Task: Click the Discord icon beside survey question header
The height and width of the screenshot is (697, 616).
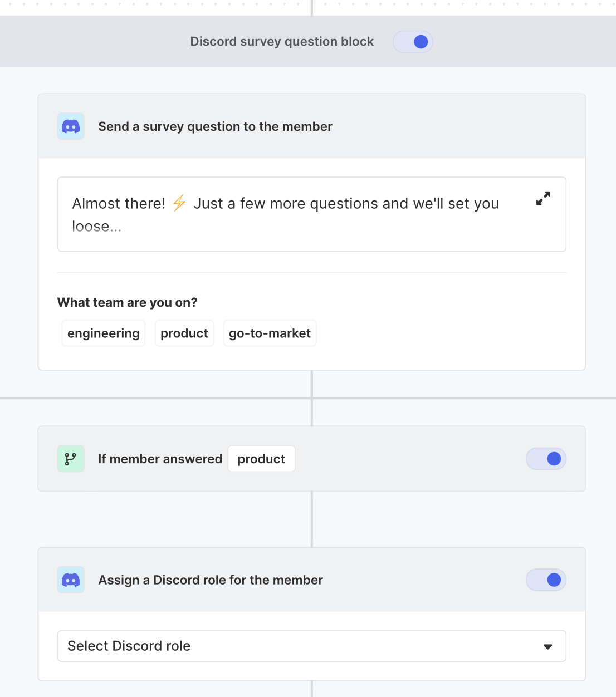Action: (71, 126)
